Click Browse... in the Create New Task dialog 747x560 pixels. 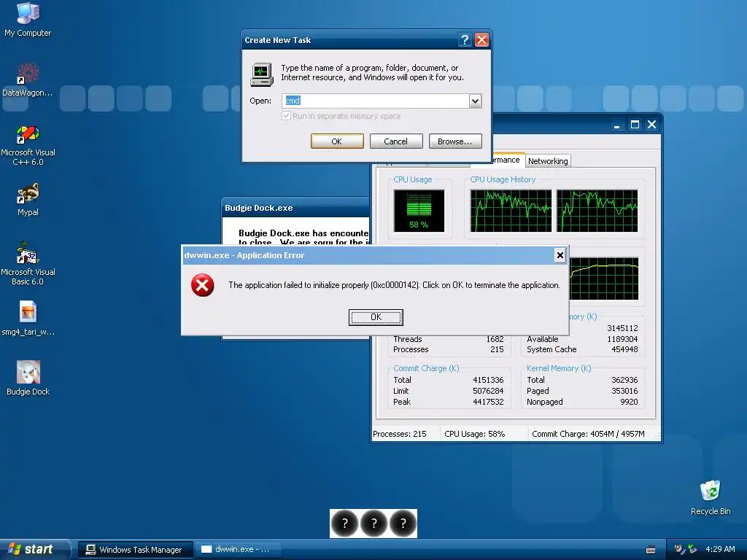click(x=455, y=141)
